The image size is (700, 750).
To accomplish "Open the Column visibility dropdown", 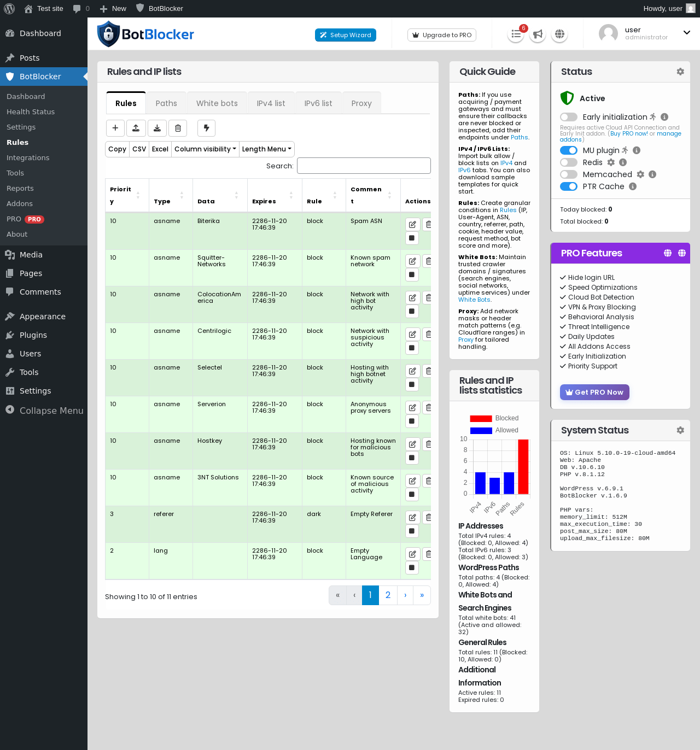I will [x=205, y=149].
